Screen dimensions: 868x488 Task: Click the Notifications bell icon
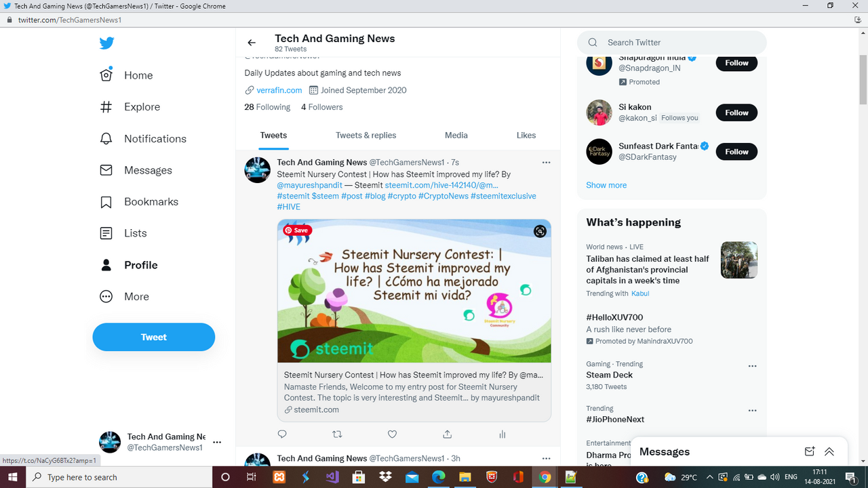click(x=106, y=138)
